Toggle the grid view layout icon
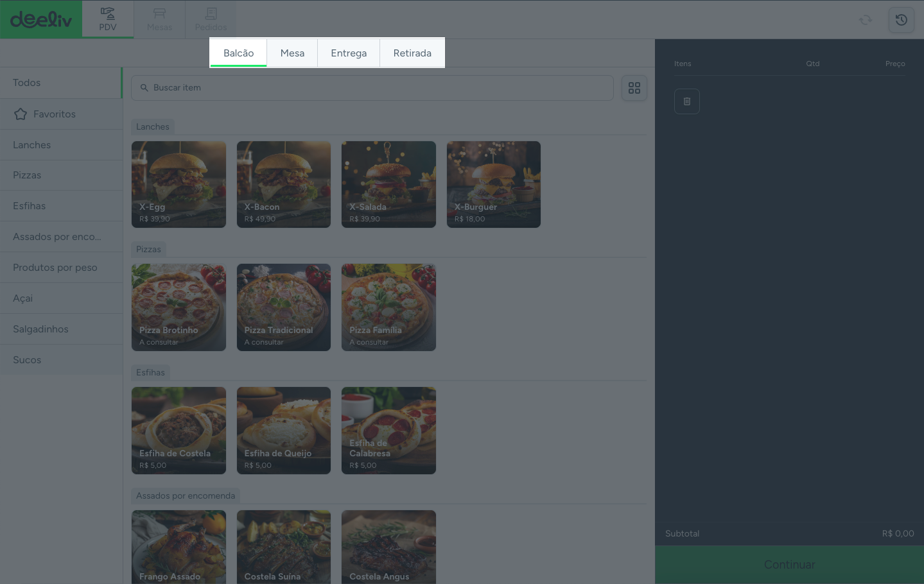The width and height of the screenshot is (924, 584). 634,88
